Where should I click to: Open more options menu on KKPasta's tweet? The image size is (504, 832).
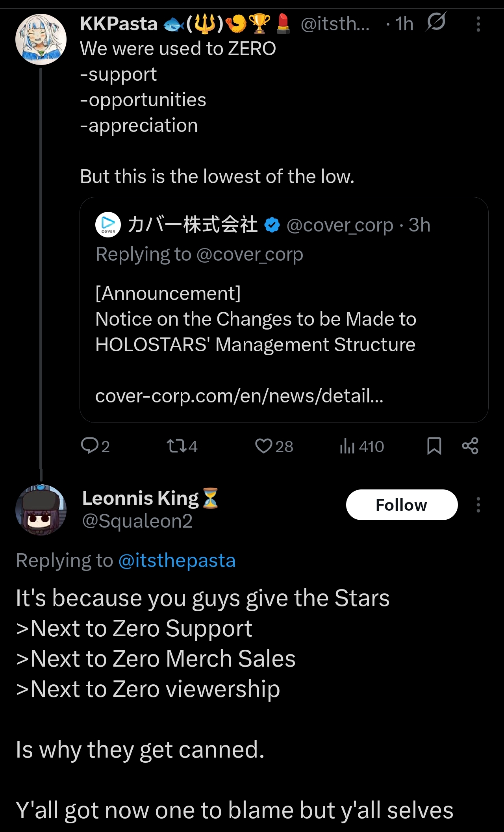pos(478,24)
